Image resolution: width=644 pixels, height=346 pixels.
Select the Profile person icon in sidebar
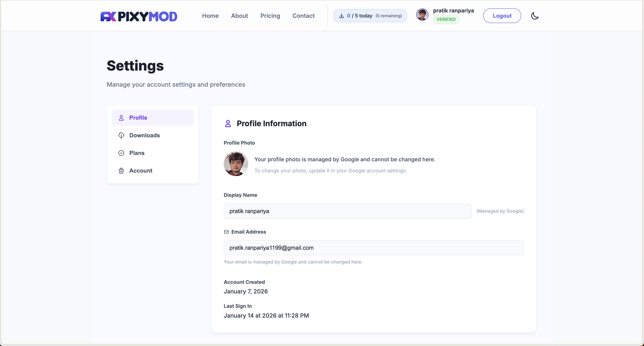(x=121, y=117)
